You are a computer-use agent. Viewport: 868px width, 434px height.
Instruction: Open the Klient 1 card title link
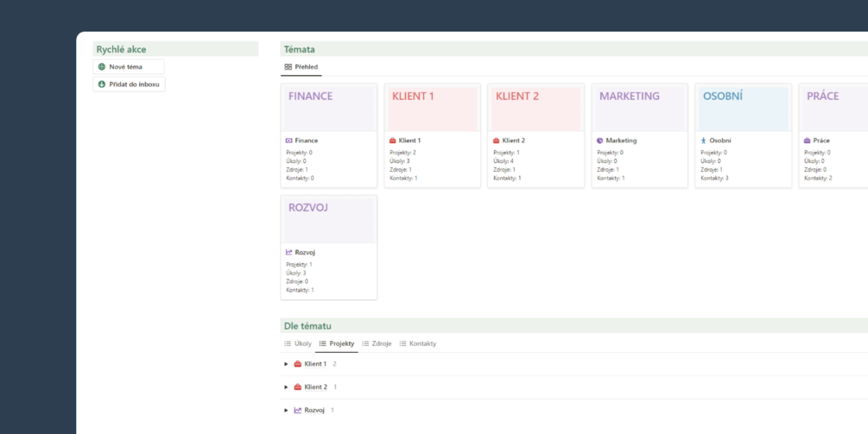(409, 141)
